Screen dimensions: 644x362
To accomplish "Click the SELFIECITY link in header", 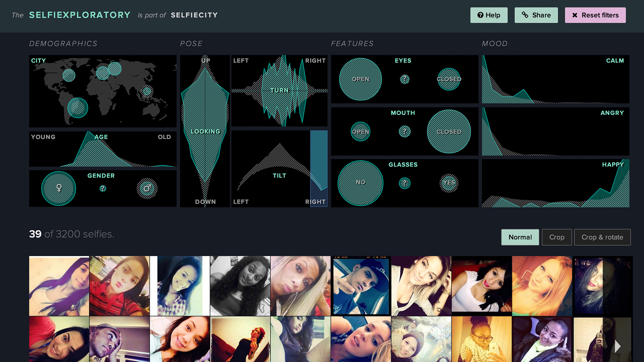I will pyautogui.click(x=194, y=15).
